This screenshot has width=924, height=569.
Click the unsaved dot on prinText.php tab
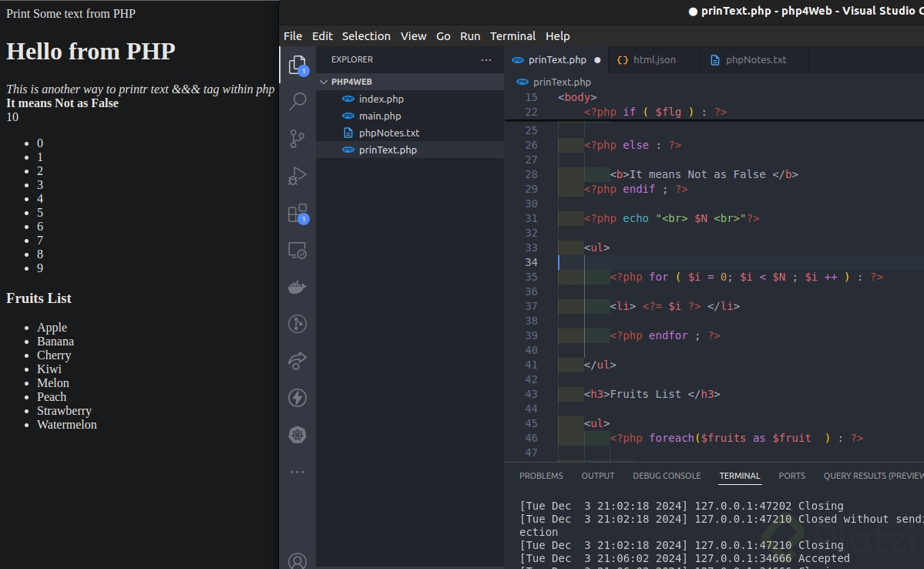[x=597, y=60]
